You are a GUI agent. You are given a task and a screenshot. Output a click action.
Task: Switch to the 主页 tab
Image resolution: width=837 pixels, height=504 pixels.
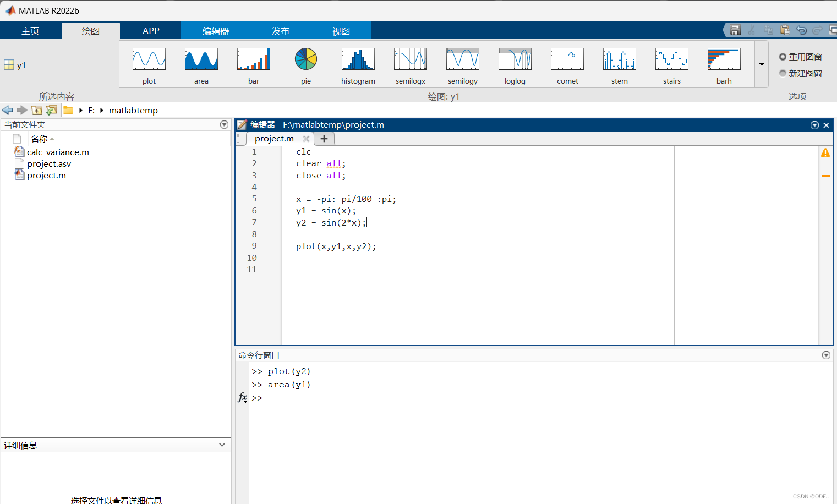click(x=30, y=31)
